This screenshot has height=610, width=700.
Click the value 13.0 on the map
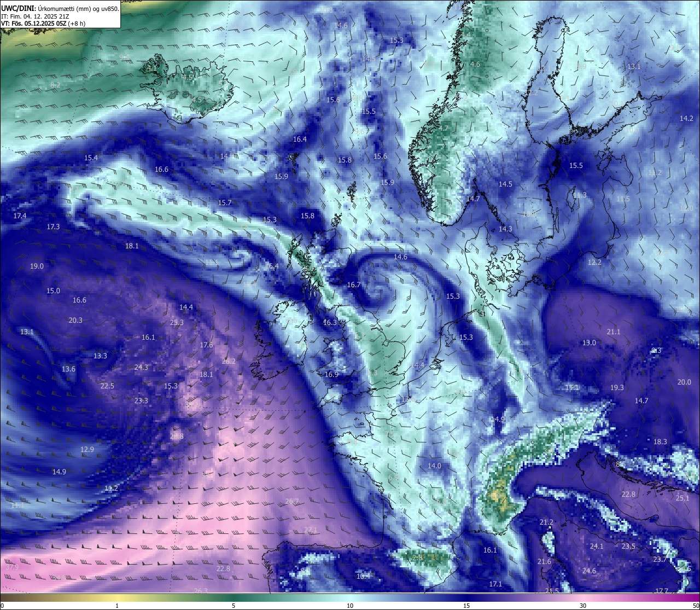pos(589,342)
